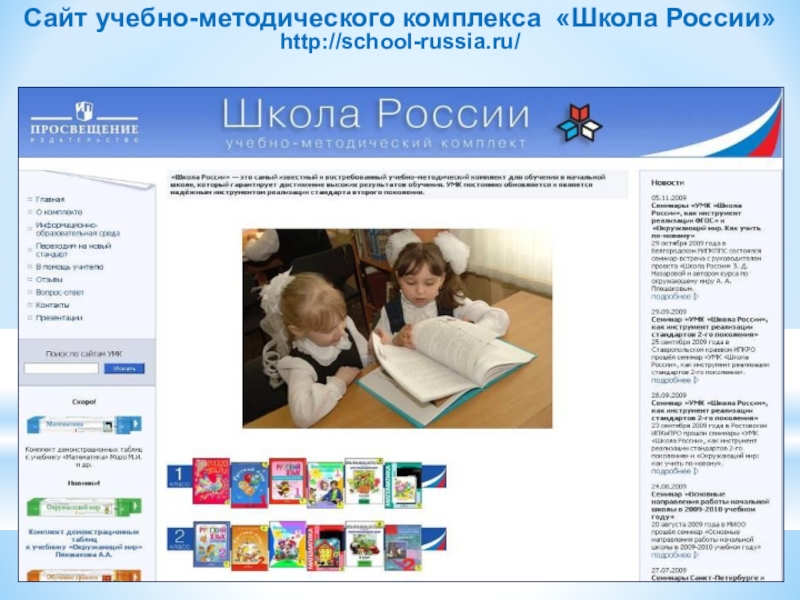Select the 1 класс label
Screen dimensions: 800x600
pos(180,478)
